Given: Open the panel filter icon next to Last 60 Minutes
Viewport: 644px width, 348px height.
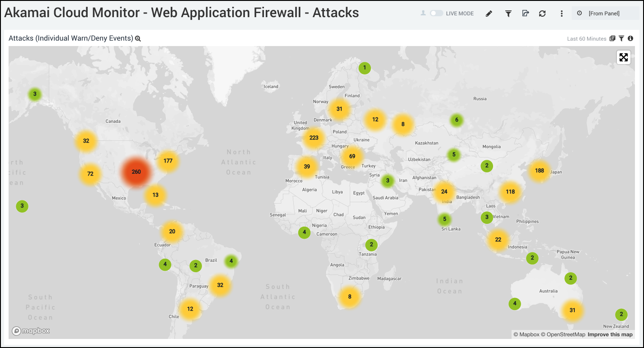Looking at the screenshot, I should coord(621,38).
